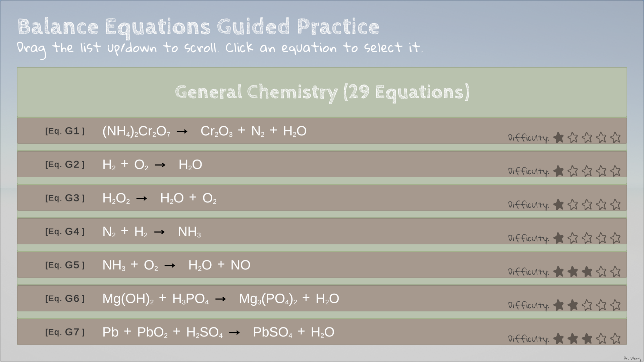The width and height of the screenshot is (644, 362).
Task: Click the third filled star of Eq. G5
Action: coord(587,271)
